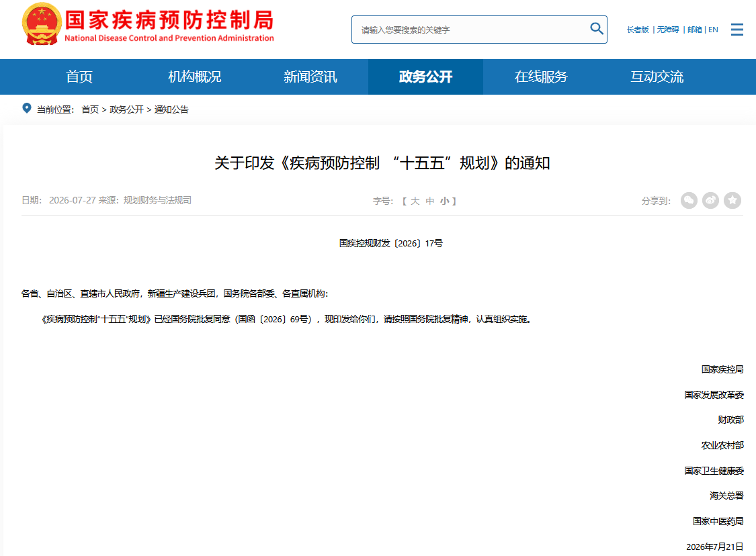Open the hamburger menu icon

pyautogui.click(x=737, y=30)
